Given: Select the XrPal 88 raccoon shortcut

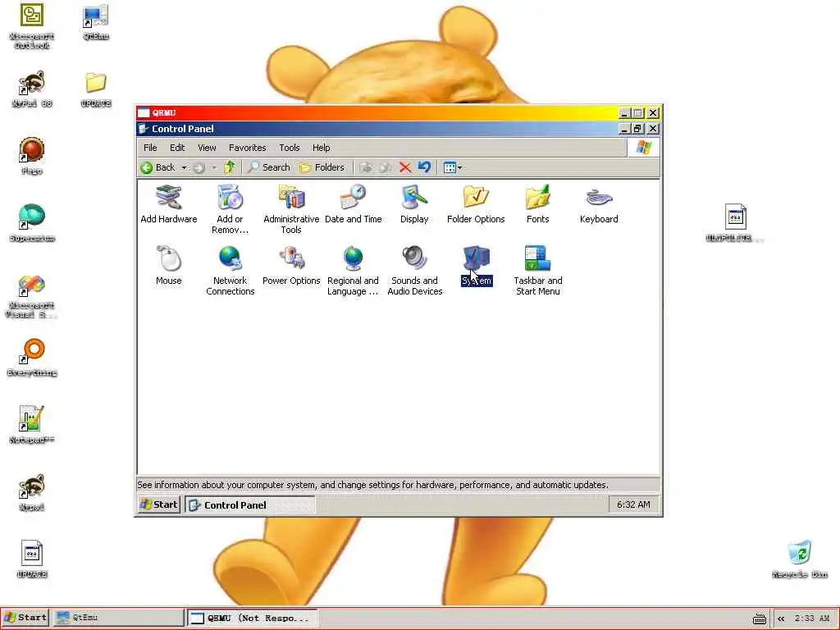Looking at the screenshot, I should coord(32,89).
